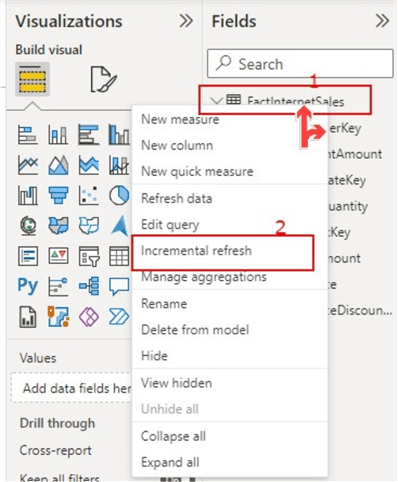Select the Slicer visual
The width and height of the screenshot is (398, 482).
89,256
